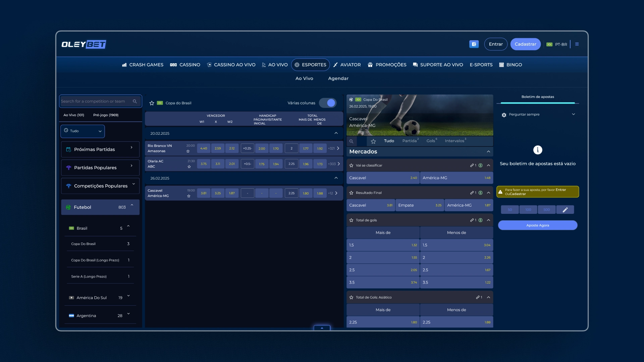Pick Cascavel odd 2.40 in Vai se classificar
The image size is (644, 362).
coord(383,178)
